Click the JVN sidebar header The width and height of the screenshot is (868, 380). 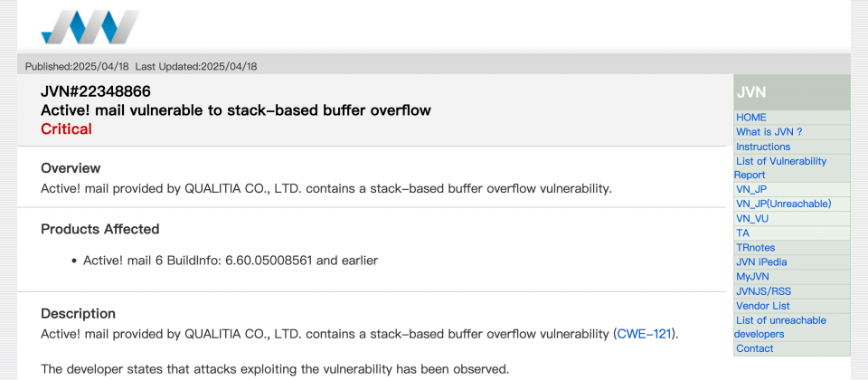point(792,92)
